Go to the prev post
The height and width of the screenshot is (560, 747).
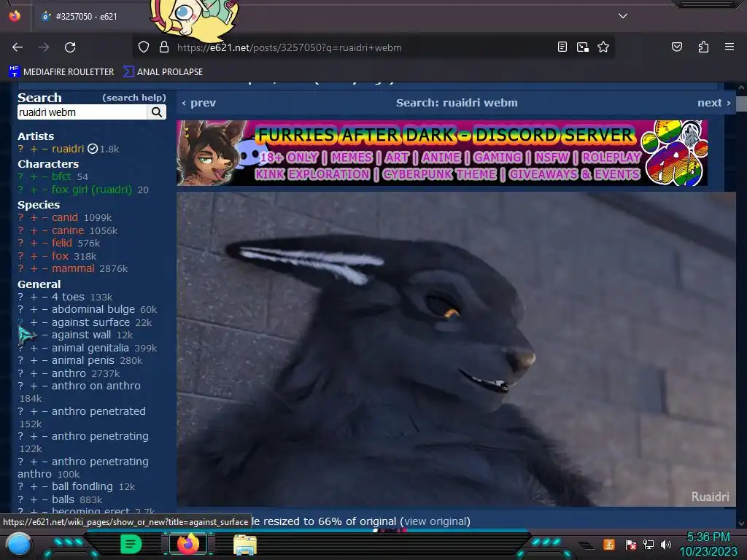[198, 103]
